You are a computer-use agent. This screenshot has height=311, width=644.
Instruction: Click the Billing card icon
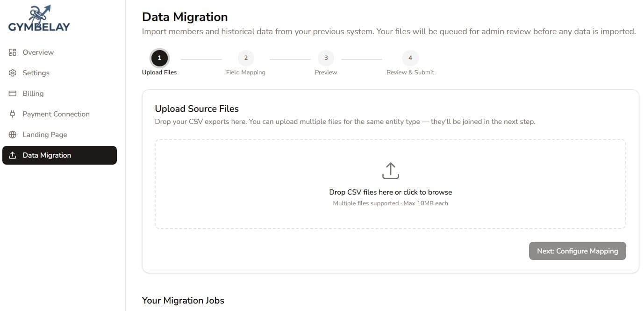tap(13, 94)
